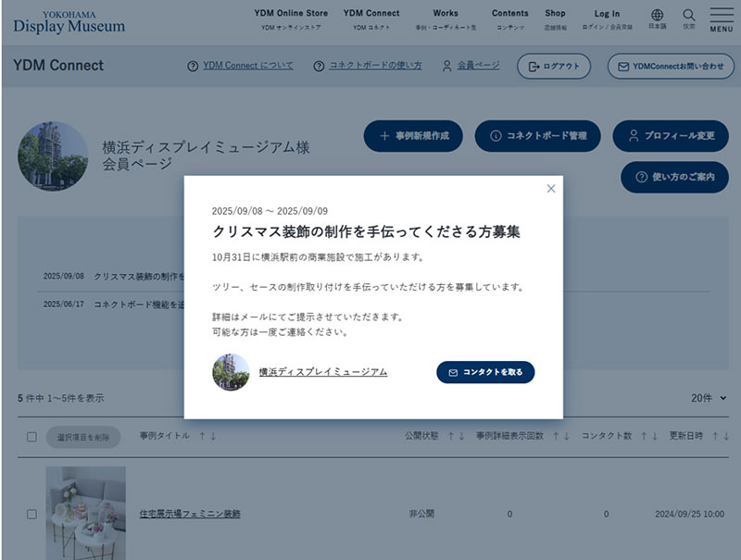Image resolution: width=741 pixels, height=560 pixels.
Task: Click the コンタクトを取る button
Action: click(x=485, y=372)
